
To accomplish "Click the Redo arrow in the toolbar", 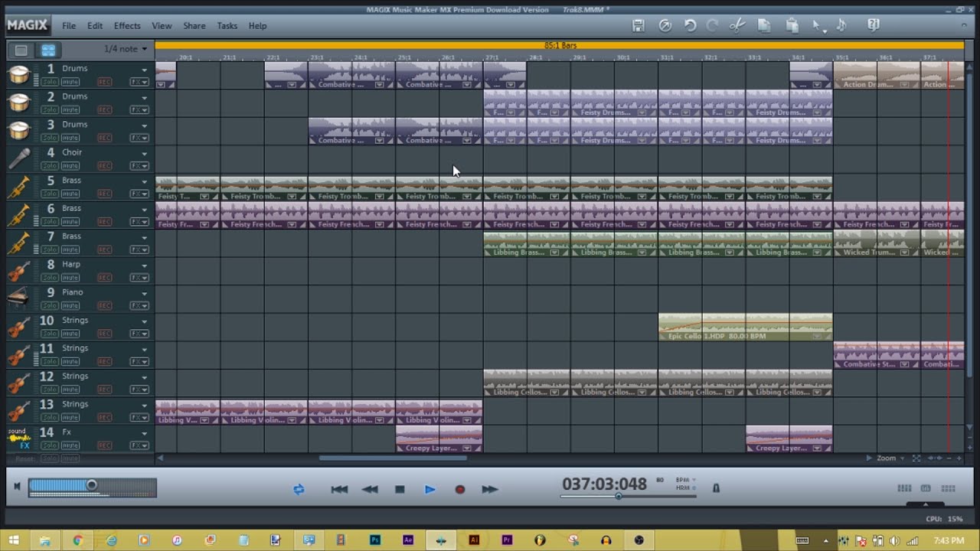I will click(x=712, y=25).
